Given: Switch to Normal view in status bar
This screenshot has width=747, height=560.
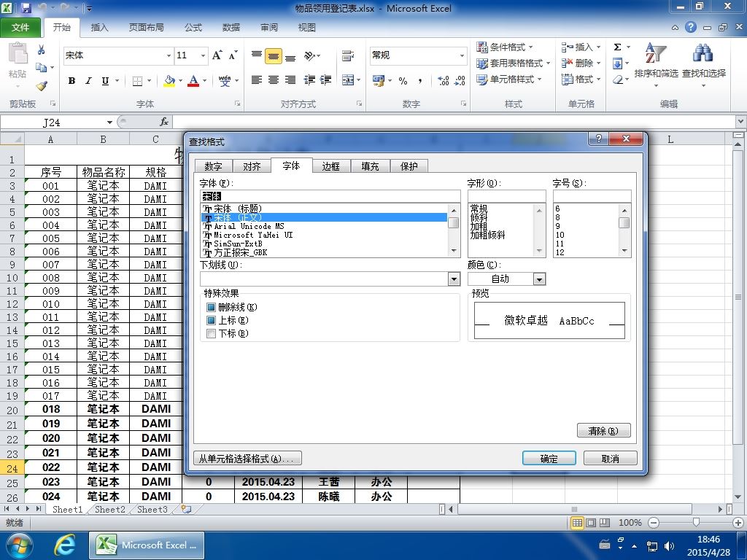Looking at the screenshot, I should pyautogui.click(x=578, y=523).
